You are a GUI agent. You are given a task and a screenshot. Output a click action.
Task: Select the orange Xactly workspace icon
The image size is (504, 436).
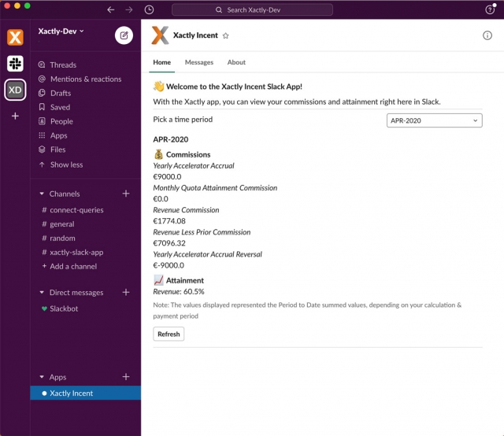pos(15,37)
